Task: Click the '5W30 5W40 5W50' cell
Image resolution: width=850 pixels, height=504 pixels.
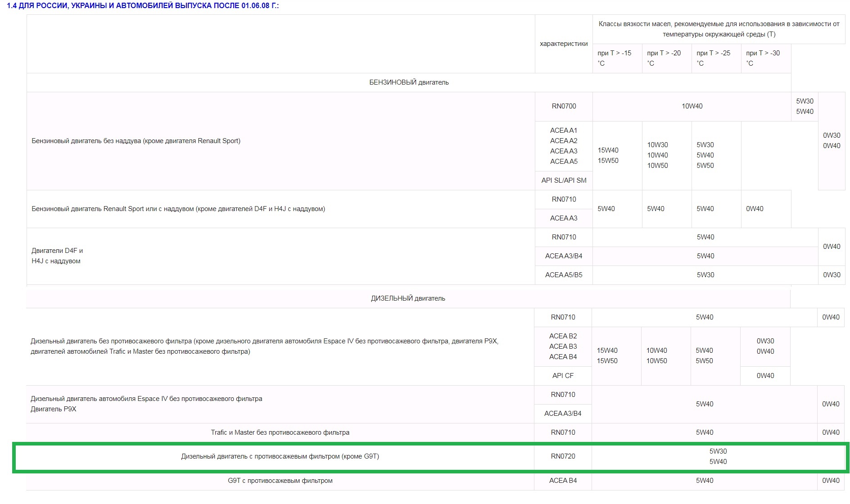Action: [x=716, y=155]
